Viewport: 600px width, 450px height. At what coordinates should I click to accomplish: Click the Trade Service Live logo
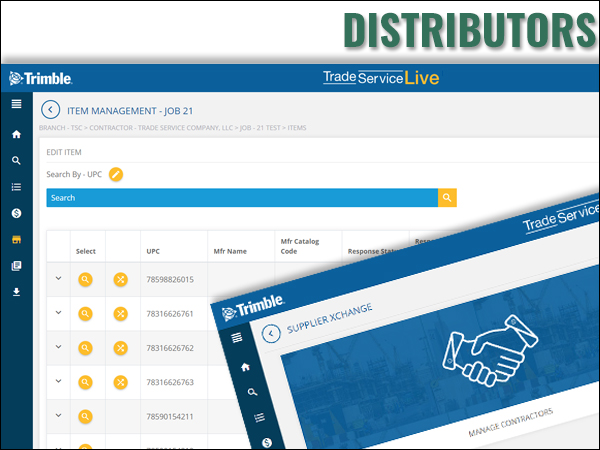[381, 78]
